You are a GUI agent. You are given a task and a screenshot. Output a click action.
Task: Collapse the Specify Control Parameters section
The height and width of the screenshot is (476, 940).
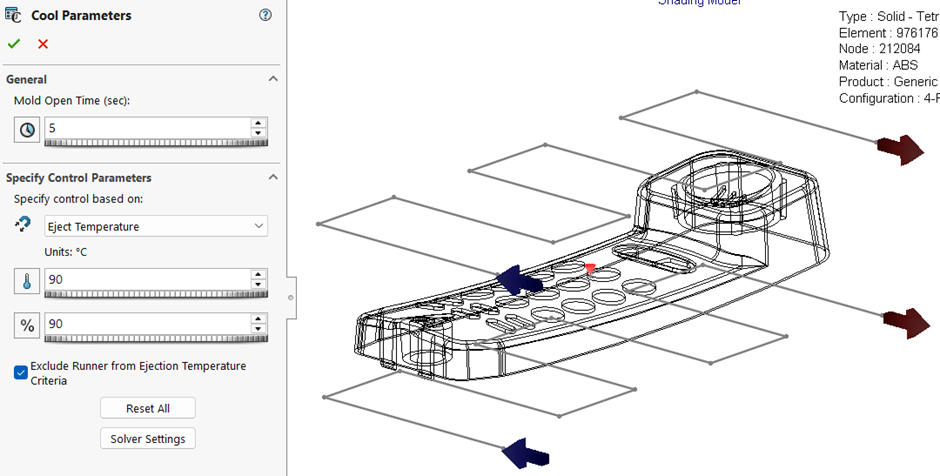click(x=273, y=177)
